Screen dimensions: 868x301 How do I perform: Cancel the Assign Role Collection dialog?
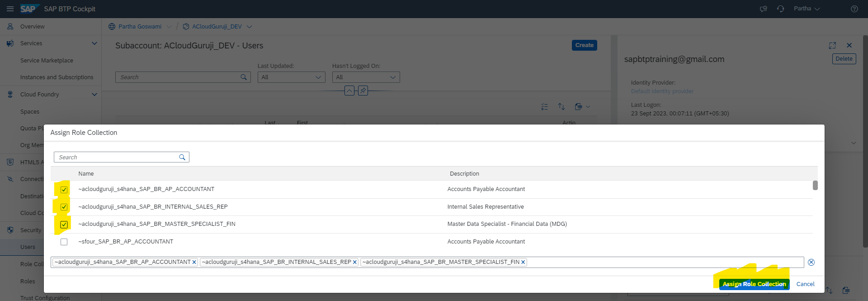pyautogui.click(x=805, y=284)
